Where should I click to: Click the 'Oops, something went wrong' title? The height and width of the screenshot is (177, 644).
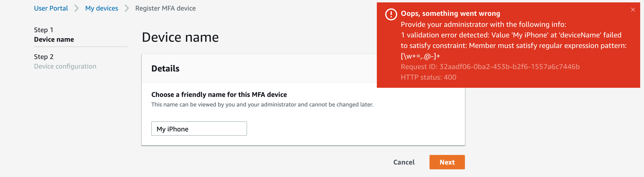point(450,13)
